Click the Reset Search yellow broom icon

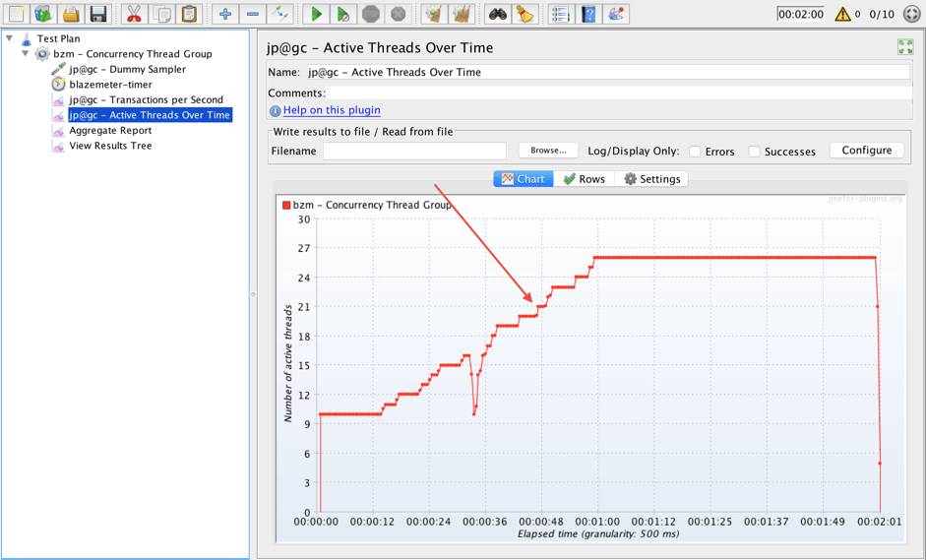click(525, 14)
